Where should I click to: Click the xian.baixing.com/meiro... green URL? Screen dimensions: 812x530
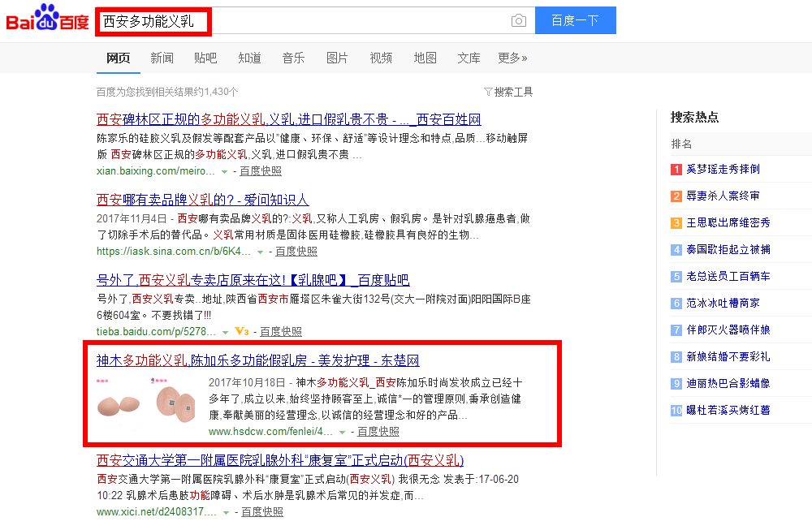(155, 170)
